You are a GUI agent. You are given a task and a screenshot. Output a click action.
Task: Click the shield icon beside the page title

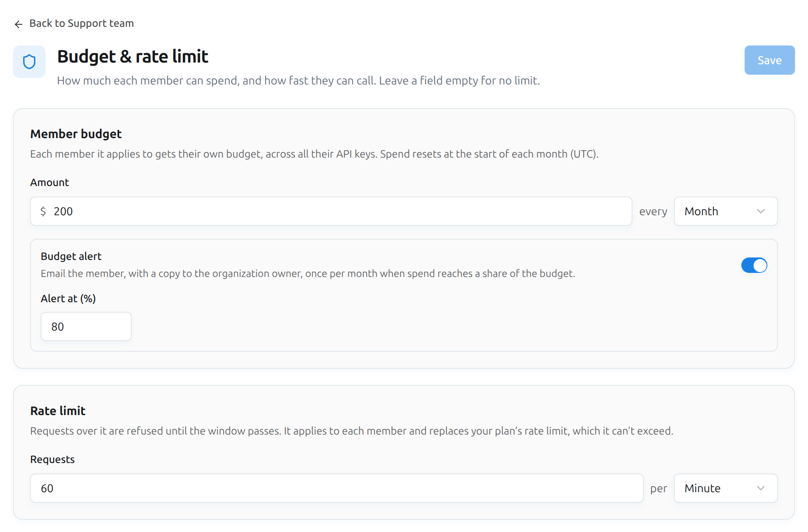(x=29, y=62)
